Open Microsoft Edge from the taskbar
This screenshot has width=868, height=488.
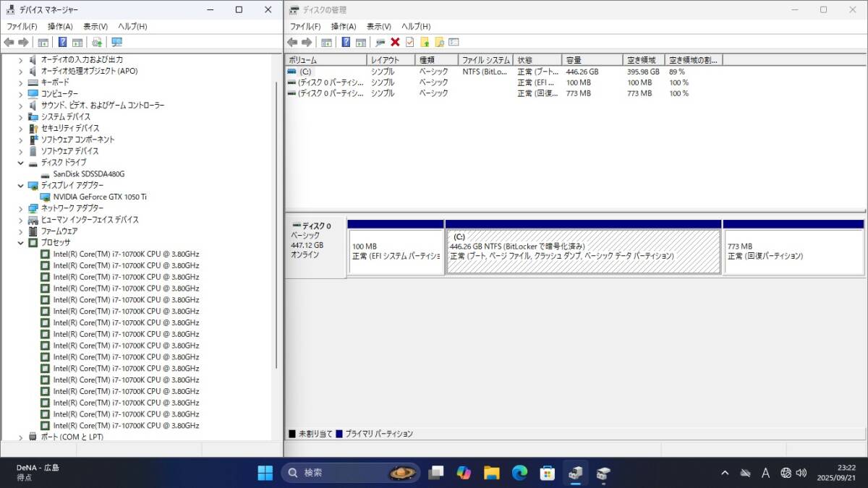[x=519, y=473]
